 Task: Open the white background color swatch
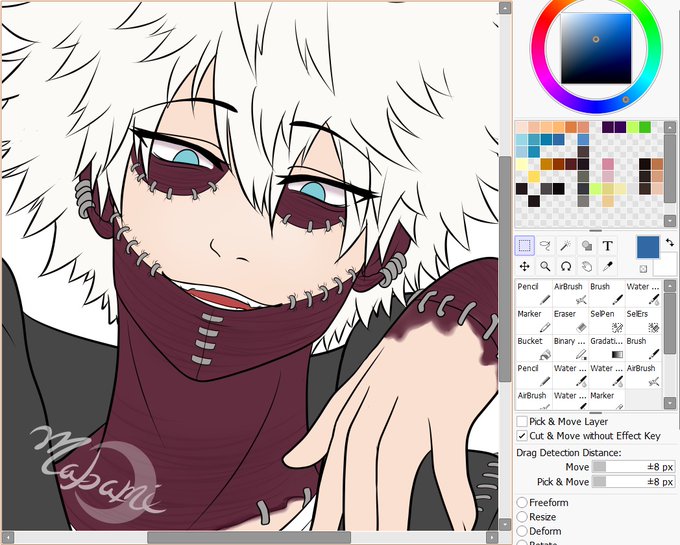(x=666, y=265)
